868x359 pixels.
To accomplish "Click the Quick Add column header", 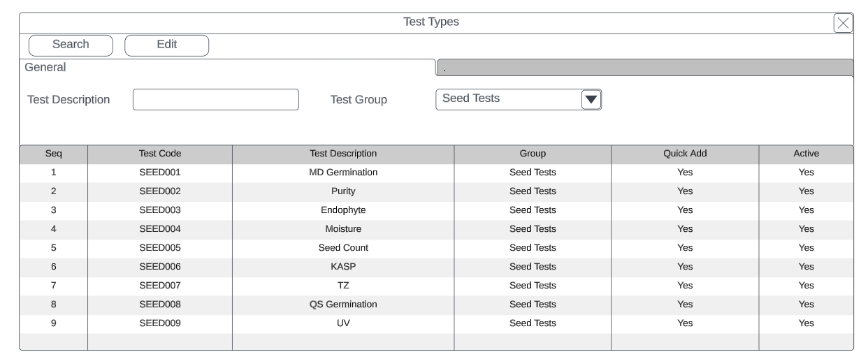I will click(685, 154).
